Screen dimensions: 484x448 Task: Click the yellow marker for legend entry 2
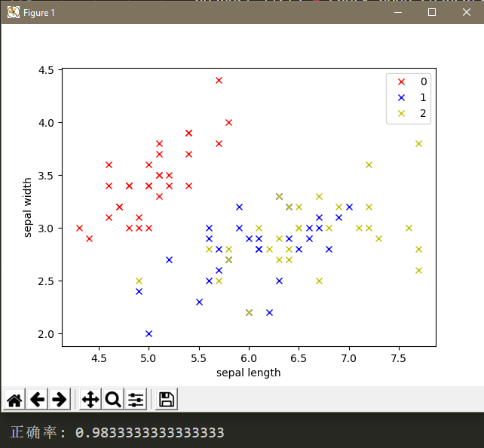(x=401, y=114)
